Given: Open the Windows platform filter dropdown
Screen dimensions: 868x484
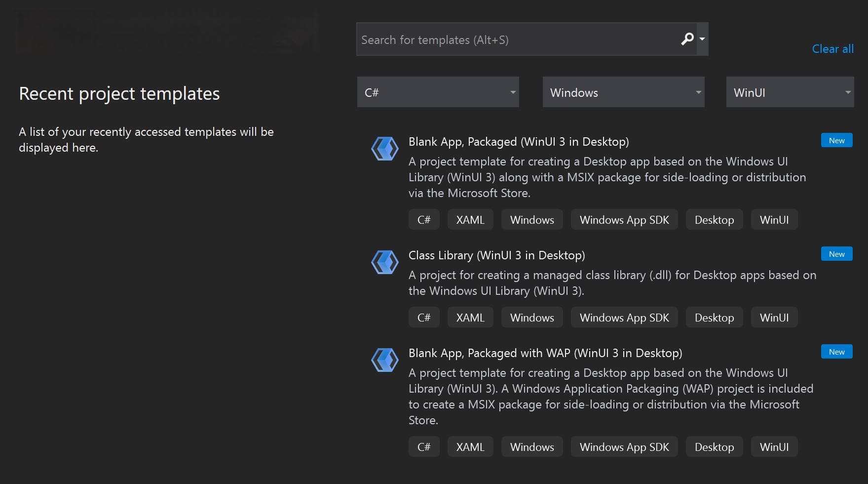Looking at the screenshot, I should [623, 92].
